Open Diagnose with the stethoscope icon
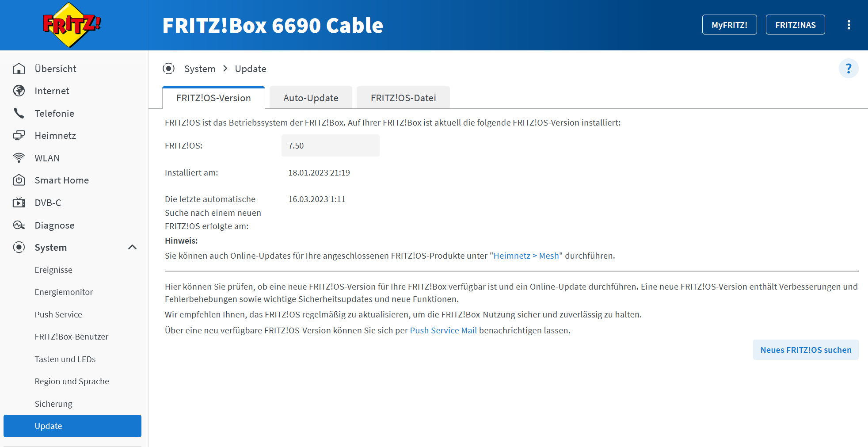The width and height of the screenshot is (868, 447). 19,225
